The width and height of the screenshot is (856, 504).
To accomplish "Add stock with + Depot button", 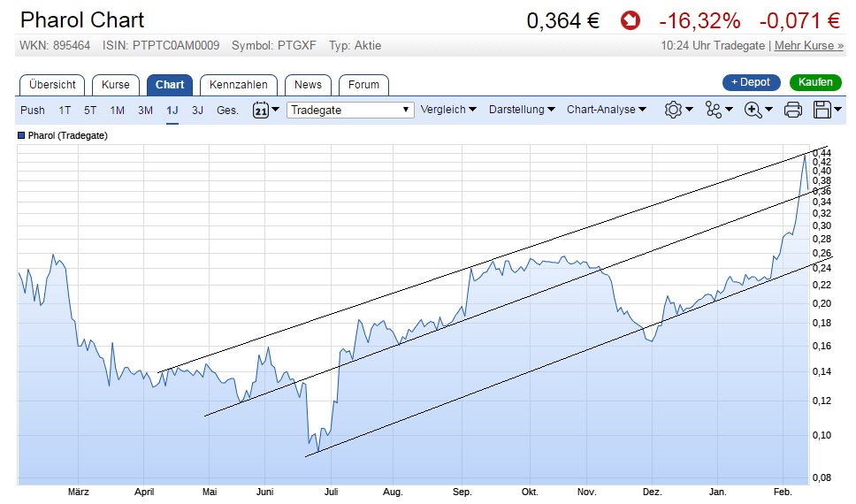I will click(751, 82).
